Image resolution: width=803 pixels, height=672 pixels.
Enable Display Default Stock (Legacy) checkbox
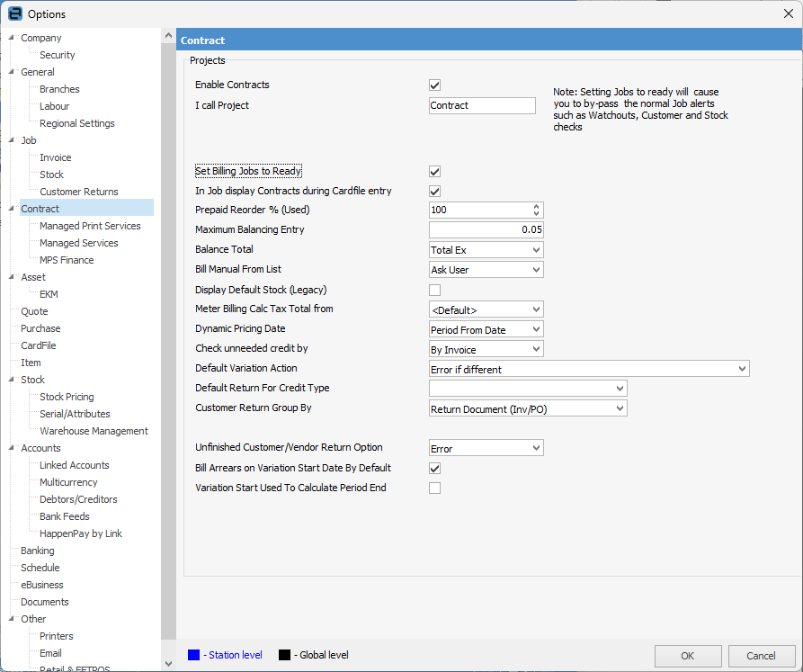(x=435, y=290)
